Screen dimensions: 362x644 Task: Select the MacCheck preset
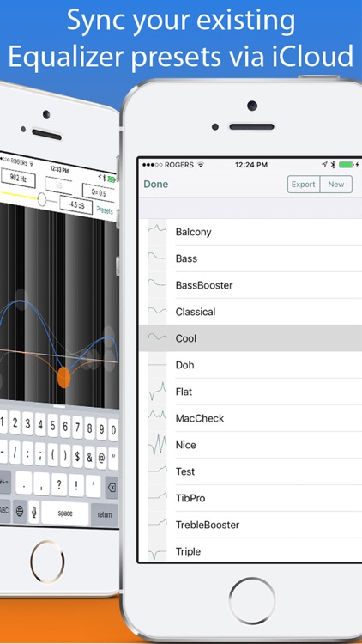(250, 418)
